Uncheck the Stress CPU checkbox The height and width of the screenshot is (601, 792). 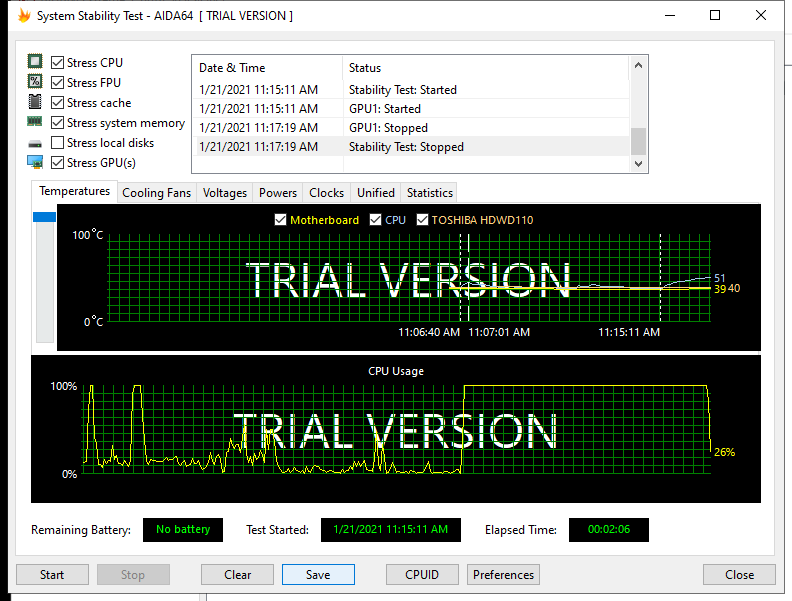(58, 63)
